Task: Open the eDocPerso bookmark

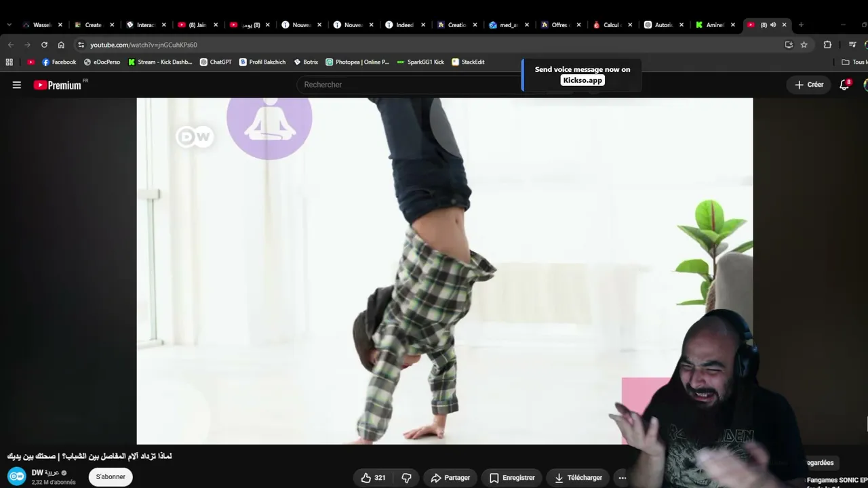Action: [x=102, y=62]
